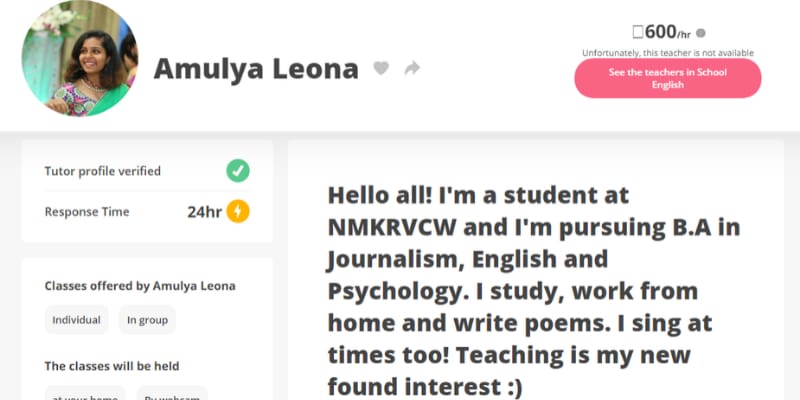
Task: Click See the teachers in School English
Action: [x=668, y=78]
